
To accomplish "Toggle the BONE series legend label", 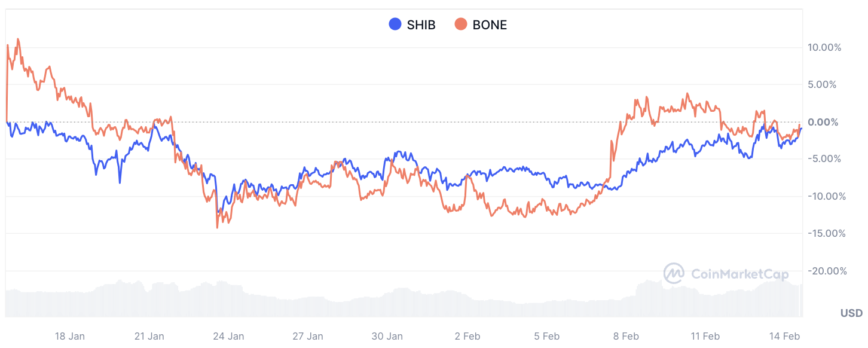I will pyautogui.click(x=489, y=25).
